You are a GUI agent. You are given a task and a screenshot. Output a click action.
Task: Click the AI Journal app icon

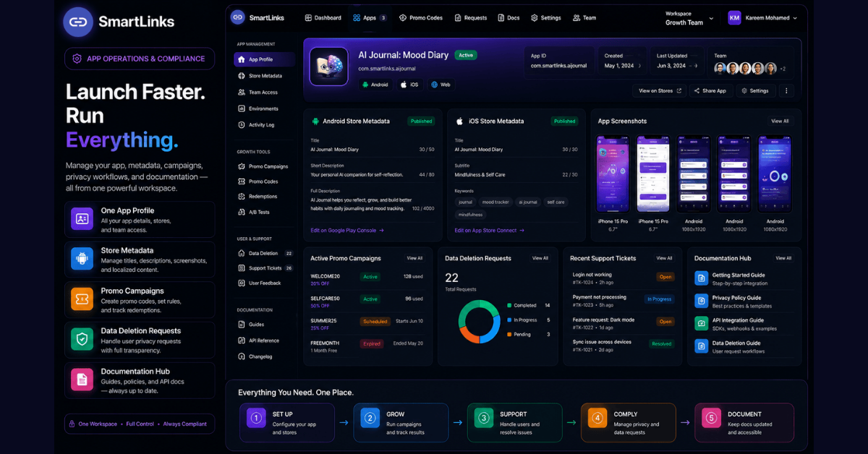[x=328, y=67]
